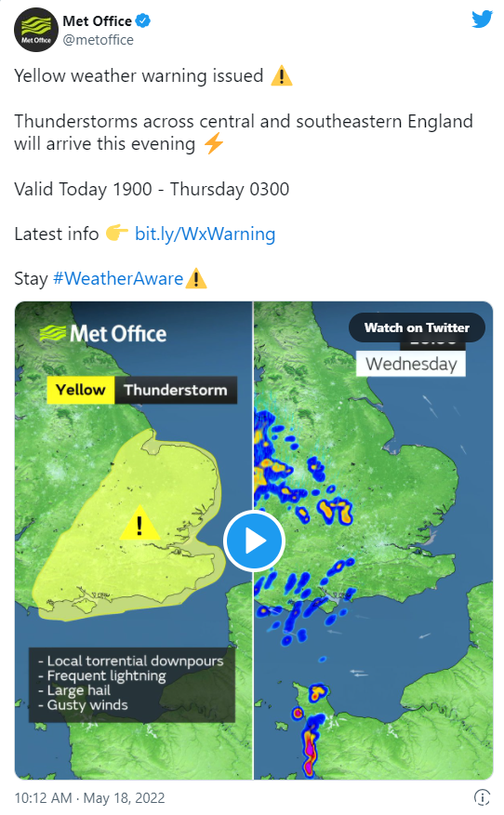Click the Met Office display name
This screenshot has height=815, width=504.
(97, 20)
